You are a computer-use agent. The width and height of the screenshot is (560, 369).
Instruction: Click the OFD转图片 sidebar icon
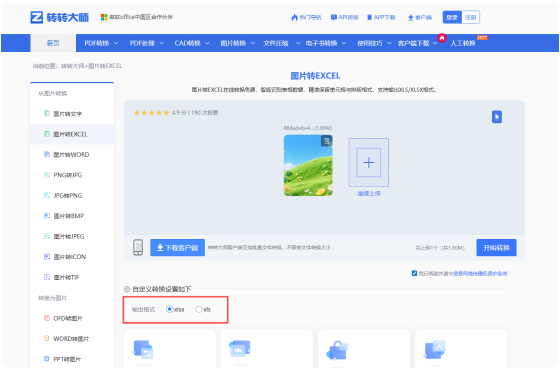coord(47,318)
